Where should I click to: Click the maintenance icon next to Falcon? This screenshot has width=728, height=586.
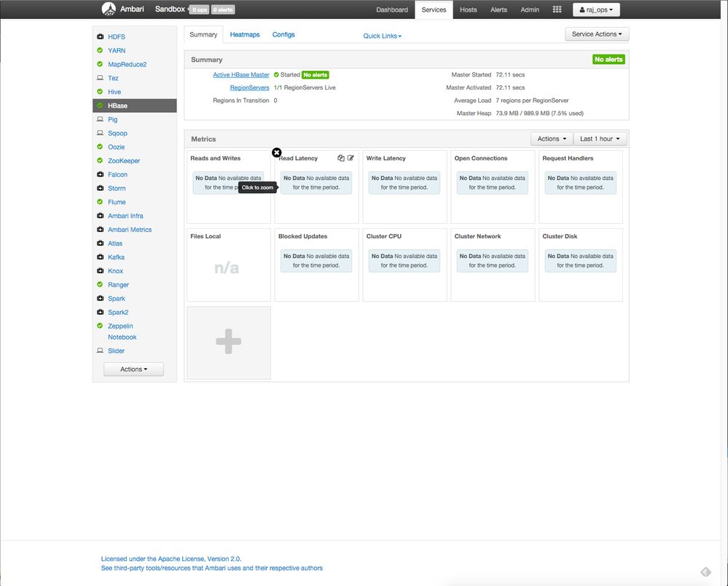coord(100,175)
